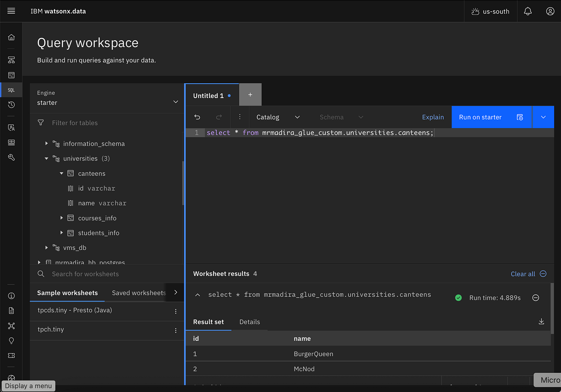Switch to Result set tab

[x=208, y=322]
